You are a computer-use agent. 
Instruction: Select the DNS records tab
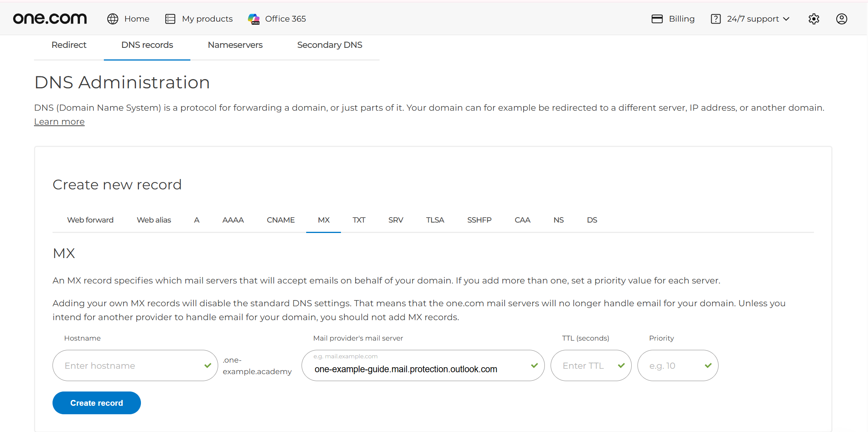147,45
